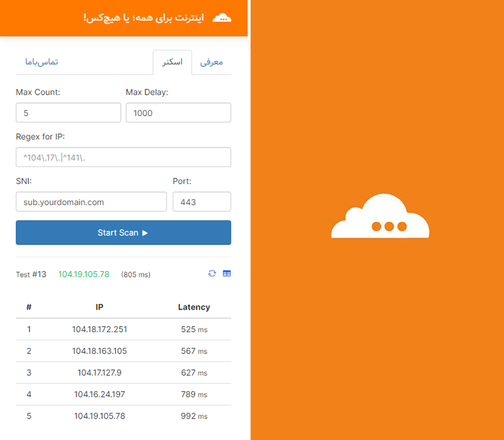Click the table view icon beside Test #13
504x440 pixels.
pos(227,274)
